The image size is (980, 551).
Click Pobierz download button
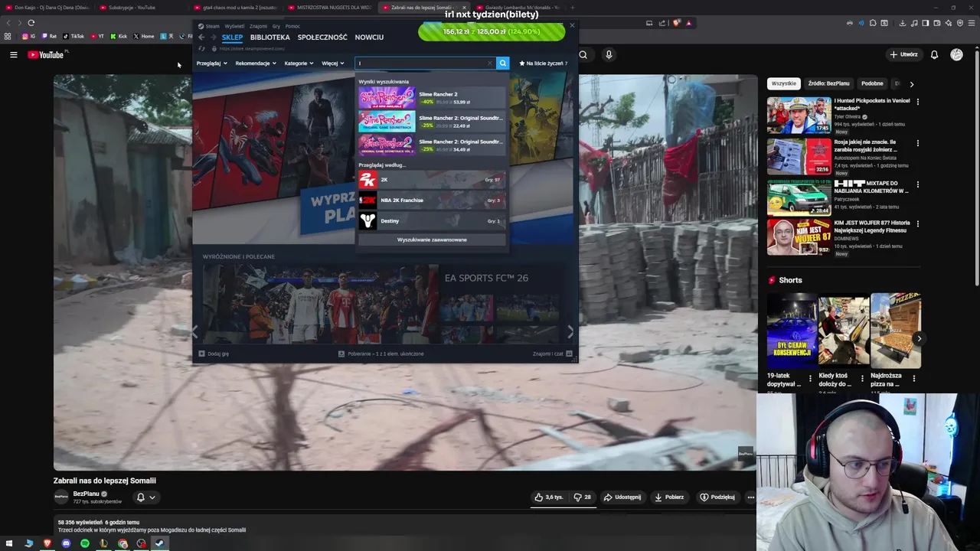coord(669,497)
